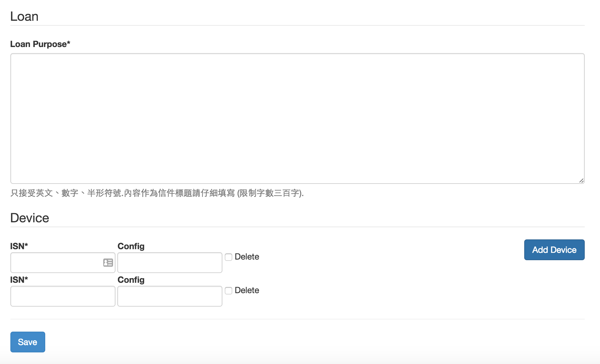Image resolution: width=600 pixels, height=364 pixels.
Task: Click the second row's Config label
Action: pyautogui.click(x=131, y=280)
